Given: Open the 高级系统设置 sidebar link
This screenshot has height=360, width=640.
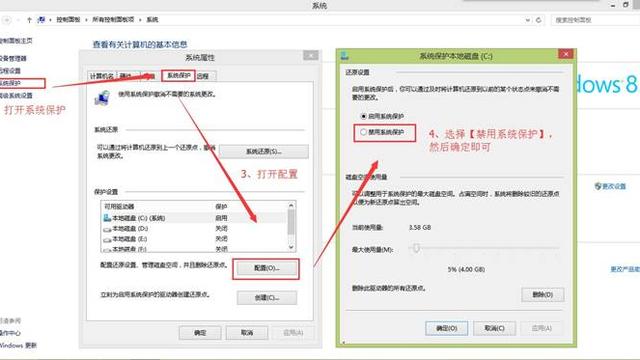Looking at the screenshot, I should click(16, 96).
